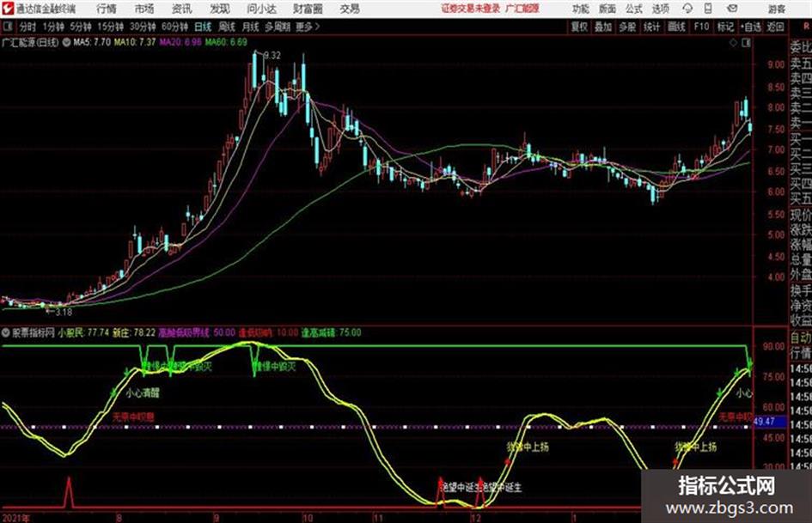Screen dimensions: 812x523
Task: Select the 月线 monthly period tab
Action: [x=251, y=27]
